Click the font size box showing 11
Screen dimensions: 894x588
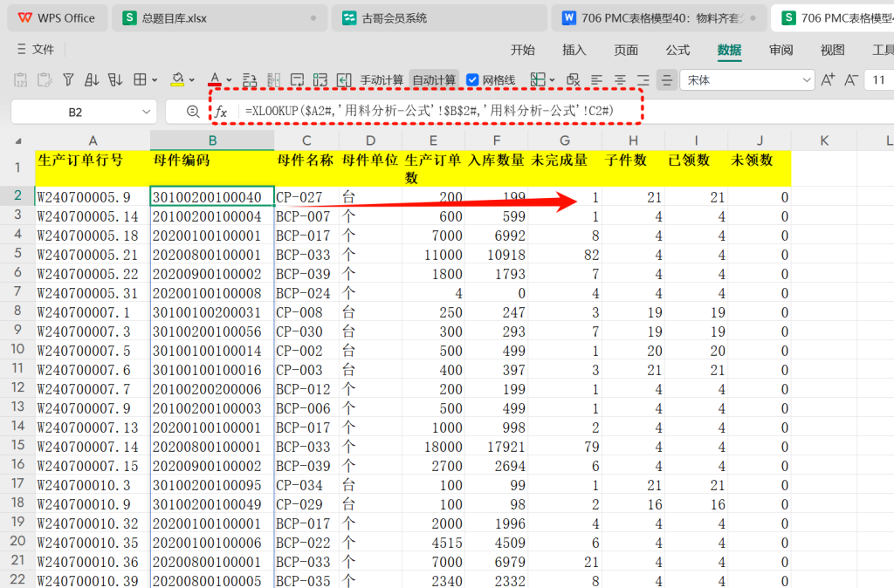878,80
